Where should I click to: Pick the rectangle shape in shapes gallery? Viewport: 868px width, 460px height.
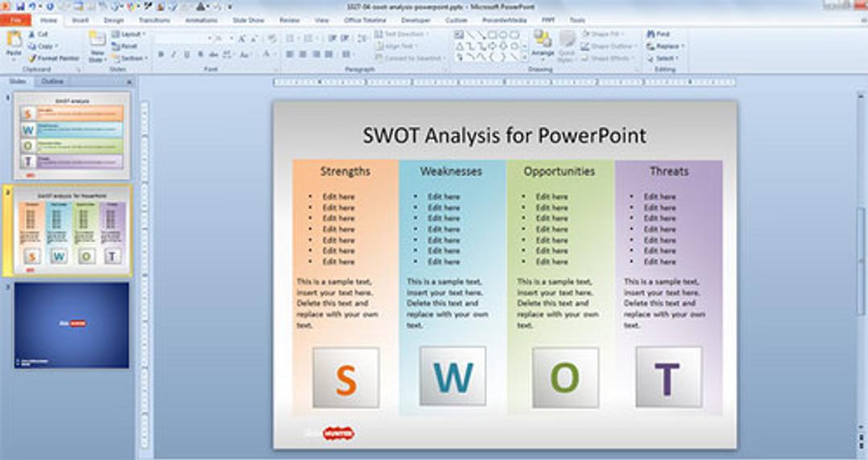[x=492, y=35]
